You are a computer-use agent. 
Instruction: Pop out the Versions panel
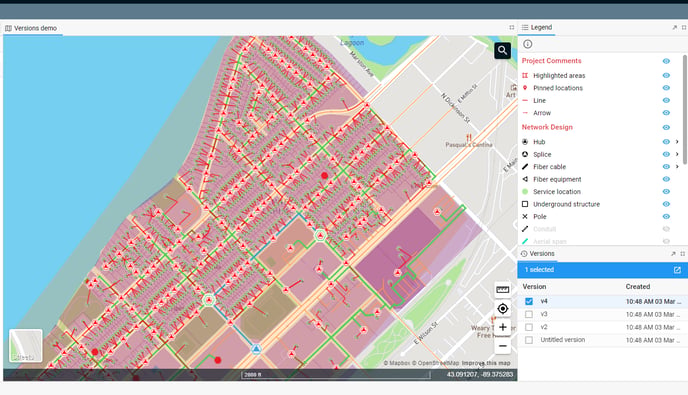pos(673,254)
